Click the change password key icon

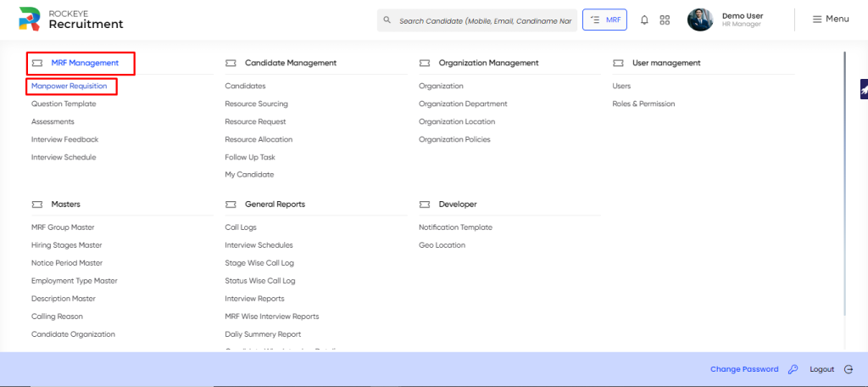793,369
